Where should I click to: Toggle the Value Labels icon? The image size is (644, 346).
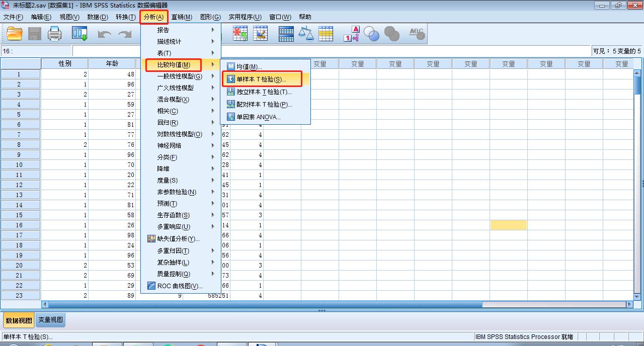[x=352, y=33]
